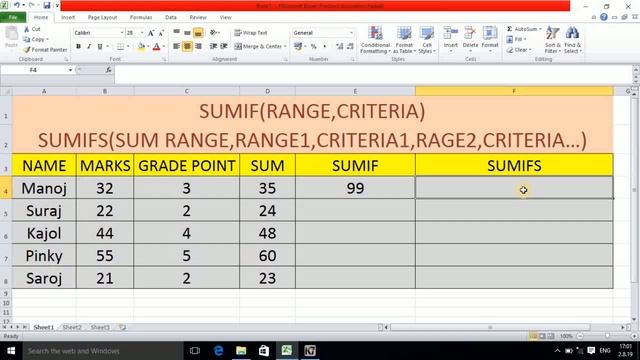Click the Cut scissors icon

pyautogui.click(x=27, y=29)
